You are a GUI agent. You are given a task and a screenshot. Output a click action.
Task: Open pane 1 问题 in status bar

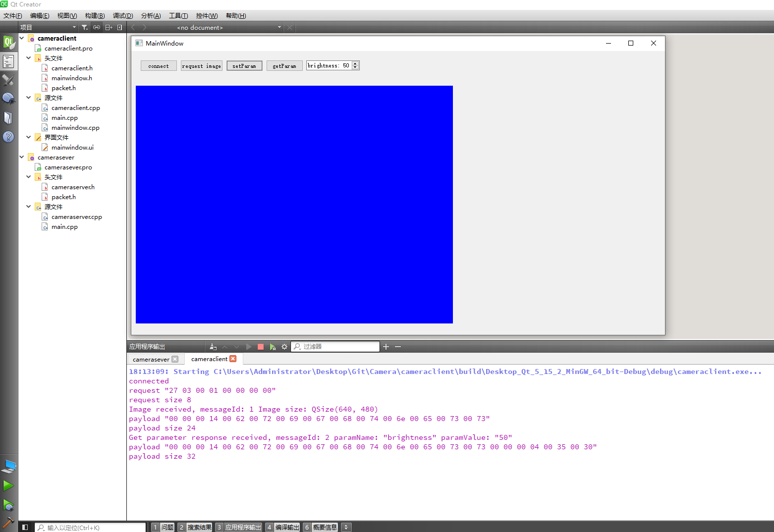click(x=163, y=527)
